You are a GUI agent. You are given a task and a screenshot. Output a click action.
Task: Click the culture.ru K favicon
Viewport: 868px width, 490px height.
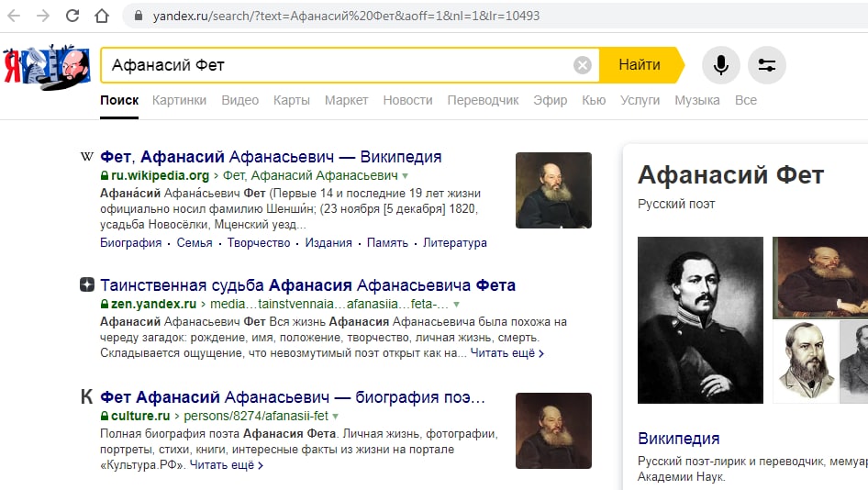(87, 397)
